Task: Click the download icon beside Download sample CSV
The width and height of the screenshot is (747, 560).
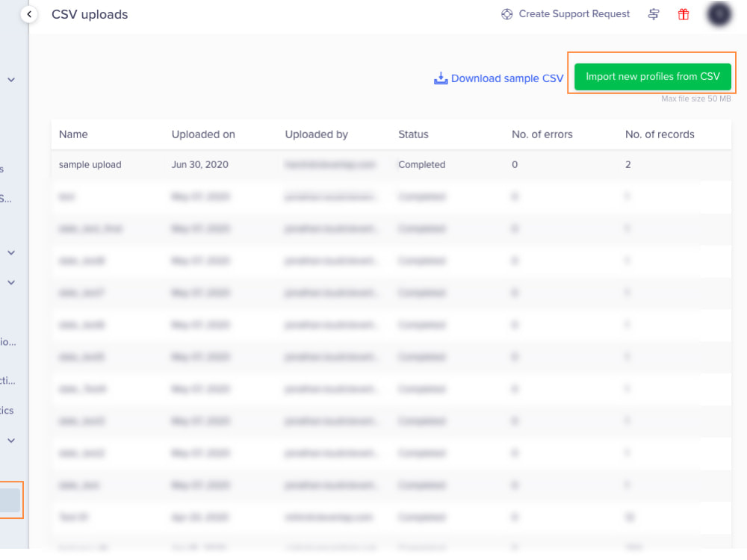Action: [x=441, y=78]
